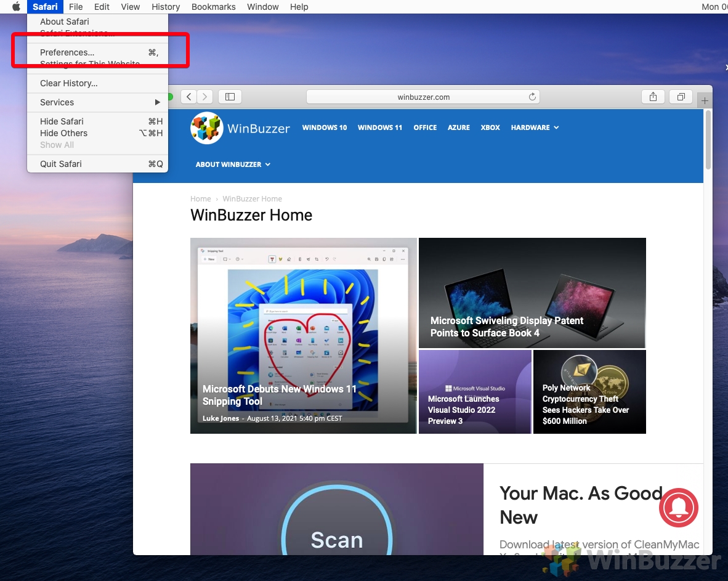Viewport: 728px width, 581px height.
Task: Open the Office nav link
Action: [425, 128]
